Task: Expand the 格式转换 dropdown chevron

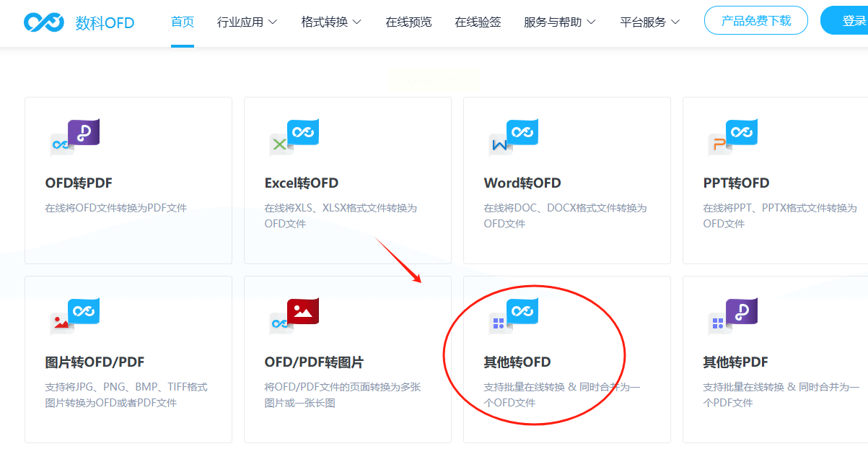Action: 357,22
